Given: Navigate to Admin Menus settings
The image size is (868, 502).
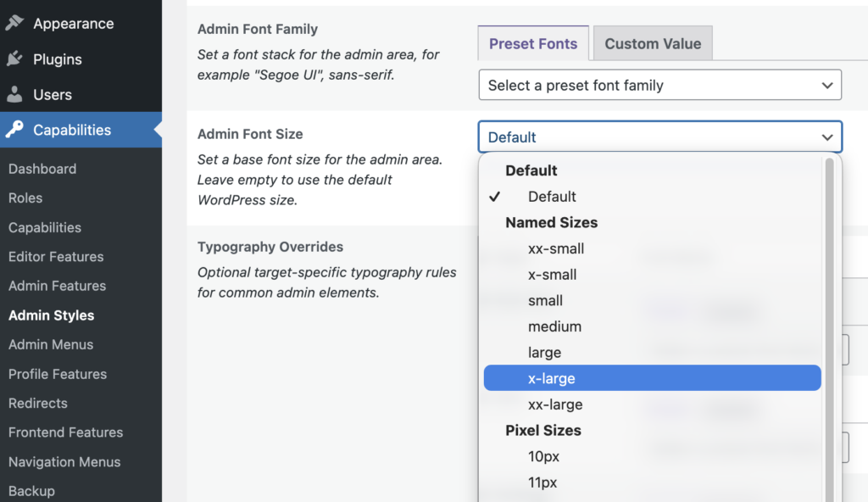Looking at the screenshot, I should [x=49, y=344].
